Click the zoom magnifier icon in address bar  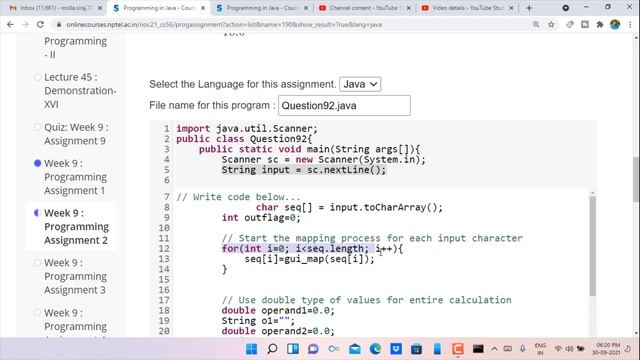tap(536, 24)
